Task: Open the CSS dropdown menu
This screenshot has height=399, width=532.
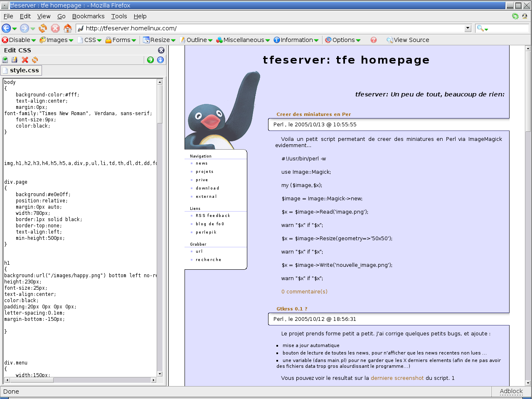Action: (x=89, y=40)
